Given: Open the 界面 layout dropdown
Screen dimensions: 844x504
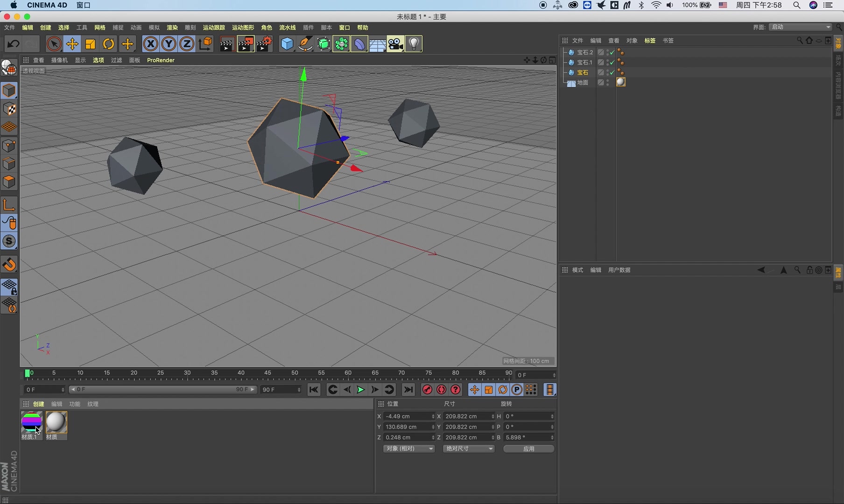Looking at the screenshot, I should click(x=799, y=27).
